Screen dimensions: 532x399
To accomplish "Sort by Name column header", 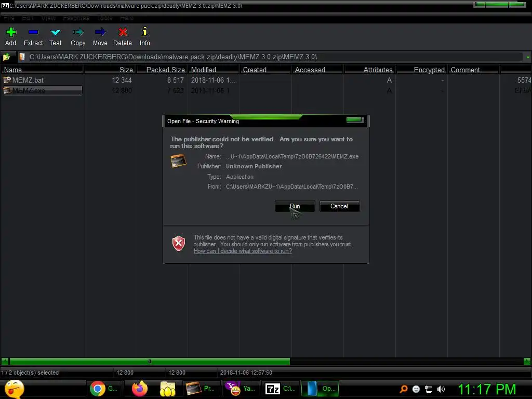I will pyautogui.click(x=42, y=70).
